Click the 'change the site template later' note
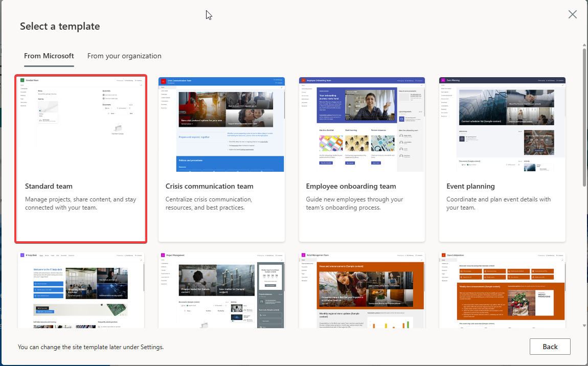 pos(91,347)
